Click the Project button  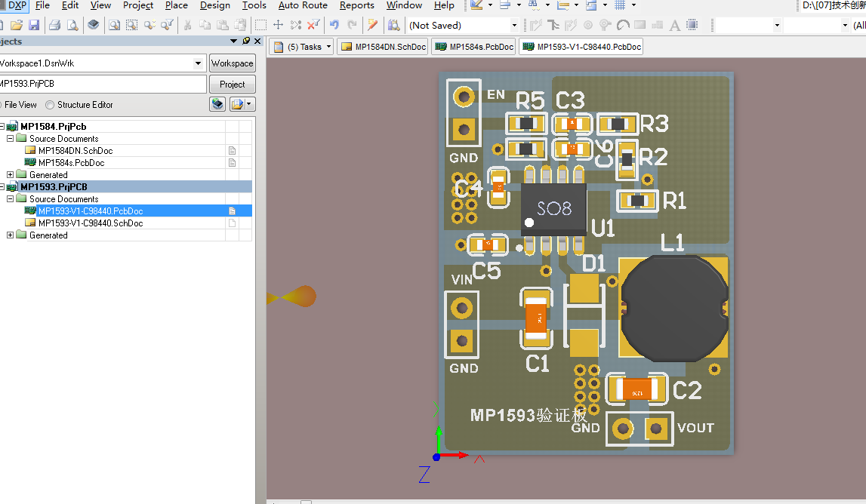point(232,84)
